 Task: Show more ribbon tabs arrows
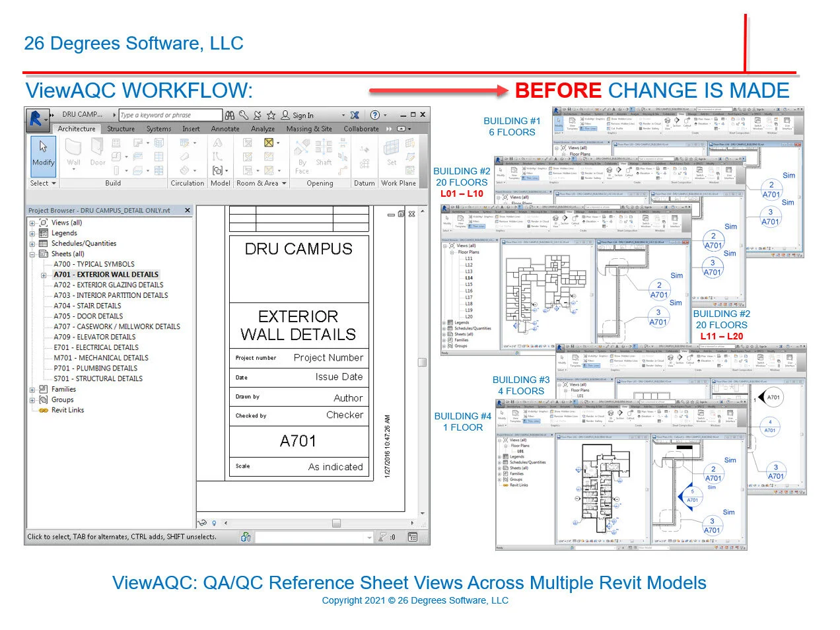390,129
